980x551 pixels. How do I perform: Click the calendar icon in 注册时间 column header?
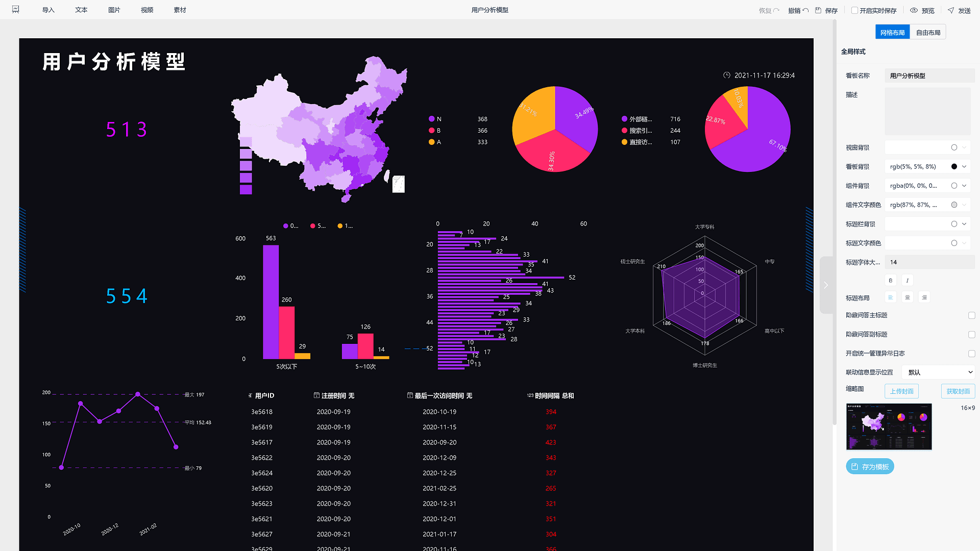point(316,395)
